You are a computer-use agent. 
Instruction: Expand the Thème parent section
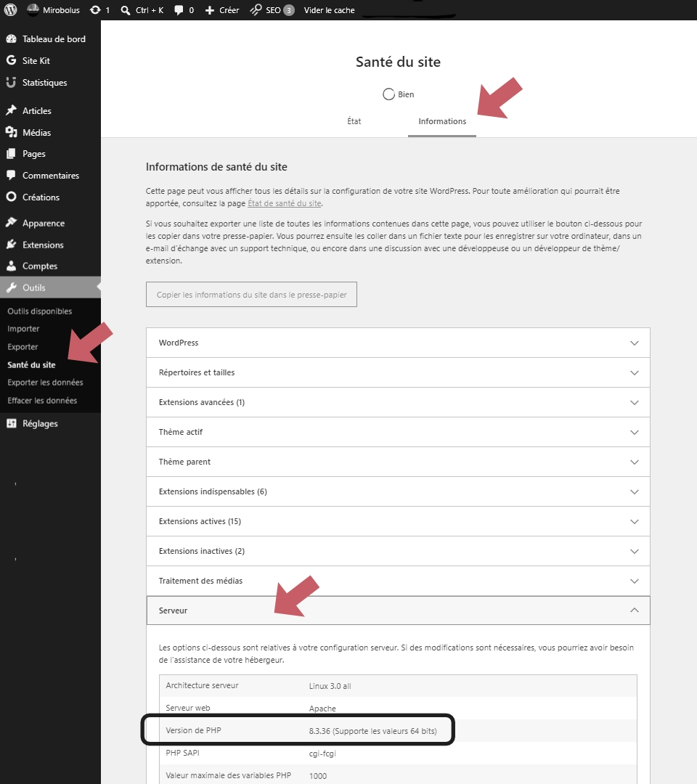[x=398, y=462]
